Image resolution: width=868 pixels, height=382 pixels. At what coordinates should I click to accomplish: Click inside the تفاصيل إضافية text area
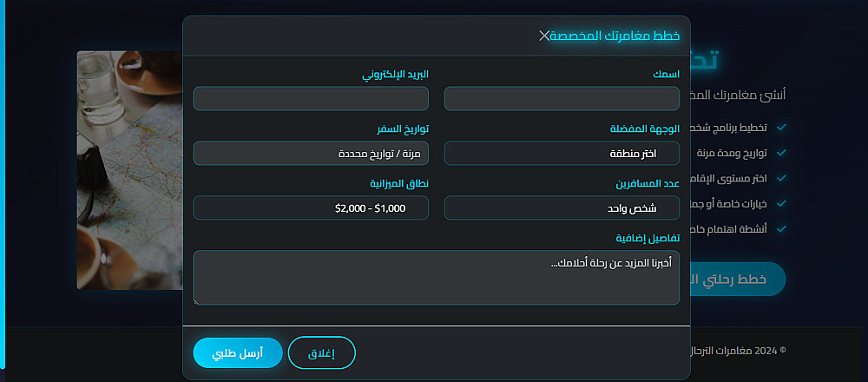click(436, 278)
